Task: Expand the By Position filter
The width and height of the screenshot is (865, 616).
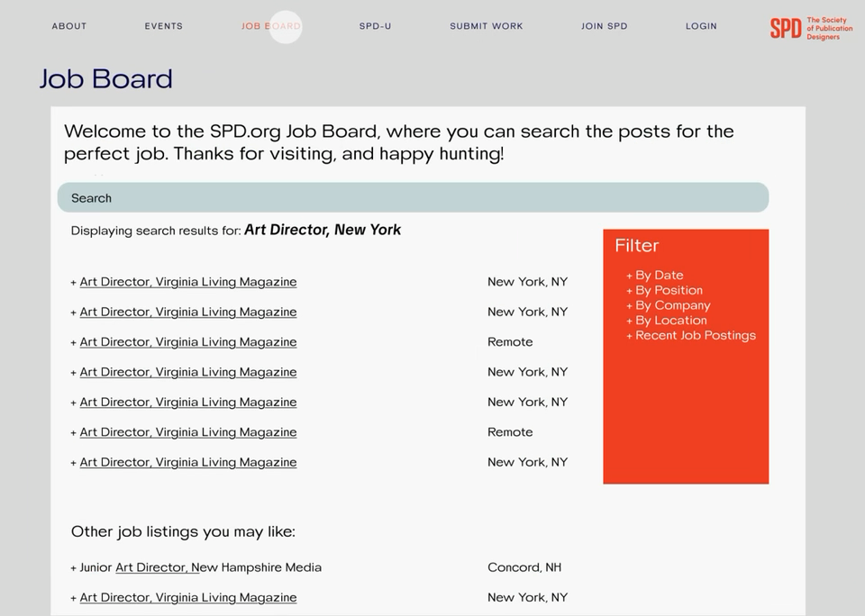Action: click(x=664, y=290)
